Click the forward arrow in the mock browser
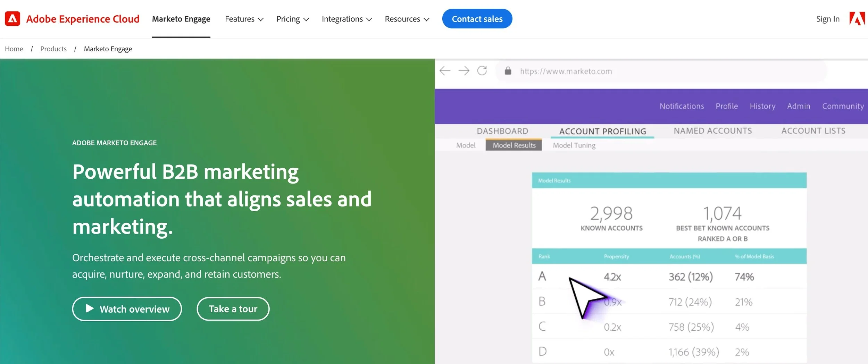Viewport: 868px width, 364px height. [464, 71]
